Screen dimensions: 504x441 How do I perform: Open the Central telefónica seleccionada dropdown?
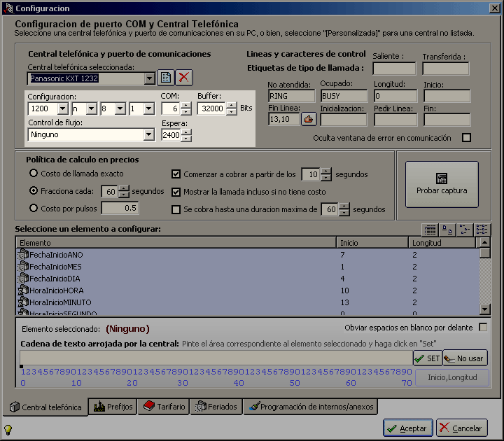150,78
